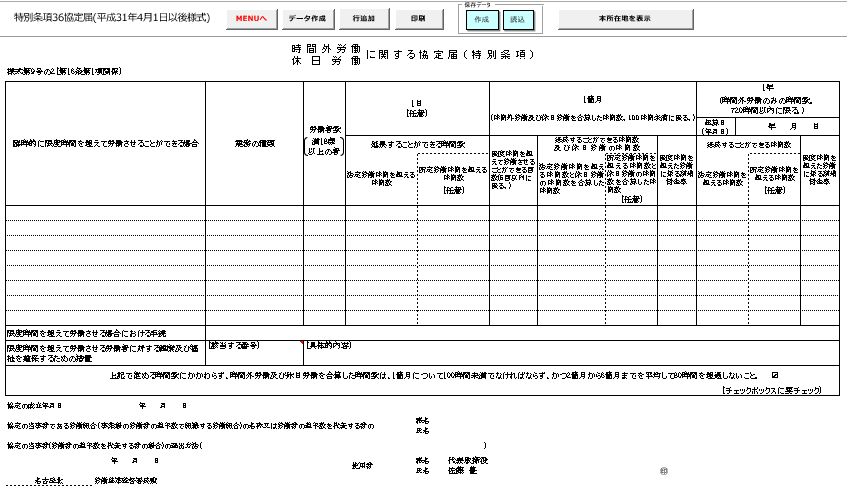The height and width of the screenshot is (497, 847).
Task: Click the 業務の種類 column header
Action: click(254, 144)
